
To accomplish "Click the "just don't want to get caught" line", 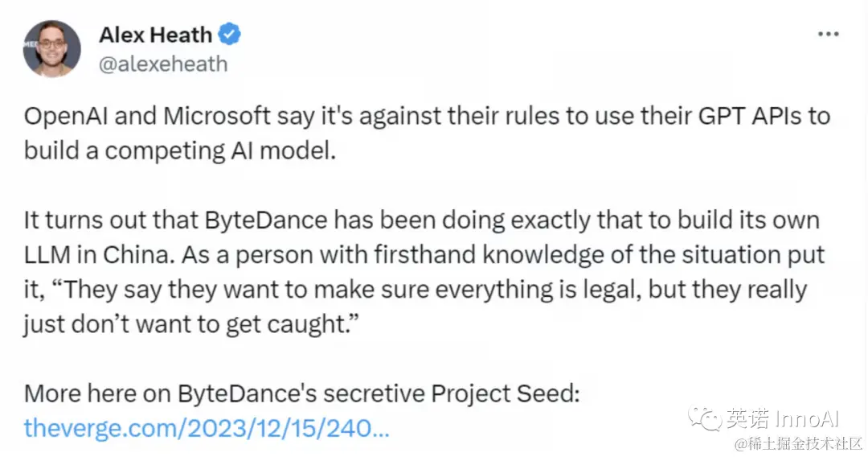I will point(191,324).
